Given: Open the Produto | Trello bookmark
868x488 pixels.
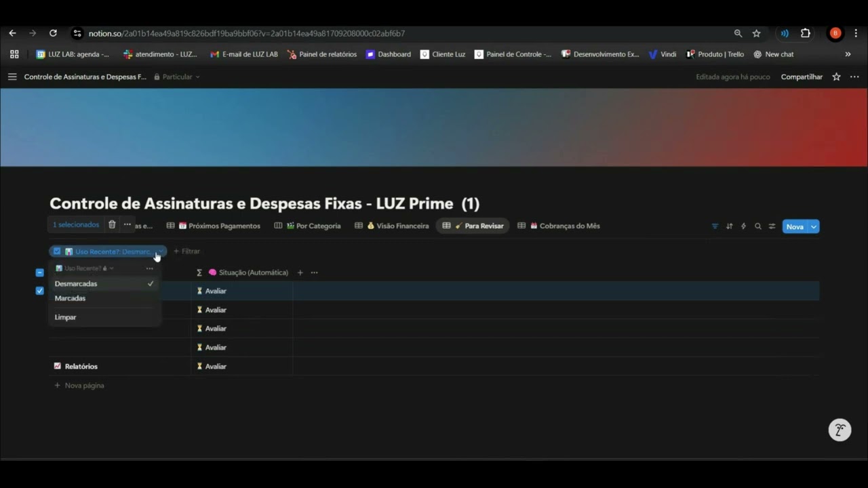Looking at the screenshot, I should [715, 54].
